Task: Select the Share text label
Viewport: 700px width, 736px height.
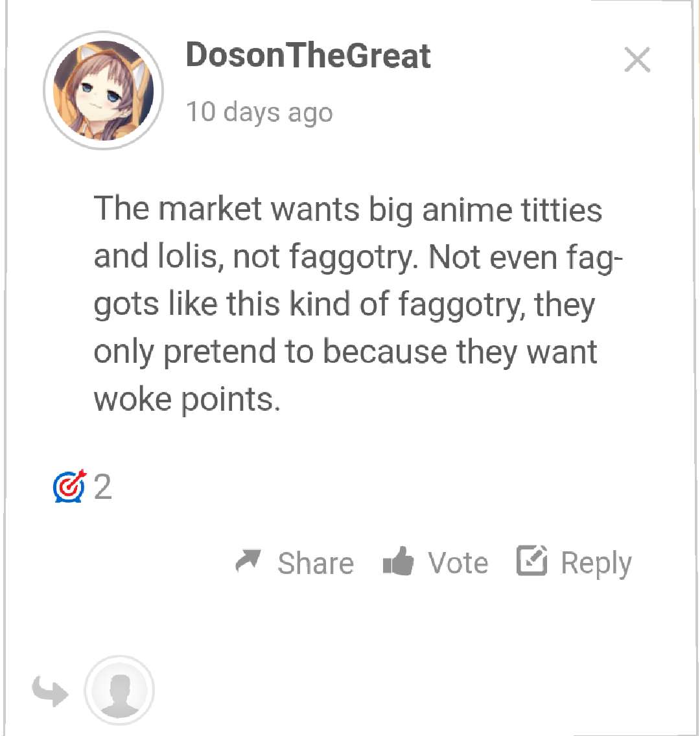Action: (316, 563)
